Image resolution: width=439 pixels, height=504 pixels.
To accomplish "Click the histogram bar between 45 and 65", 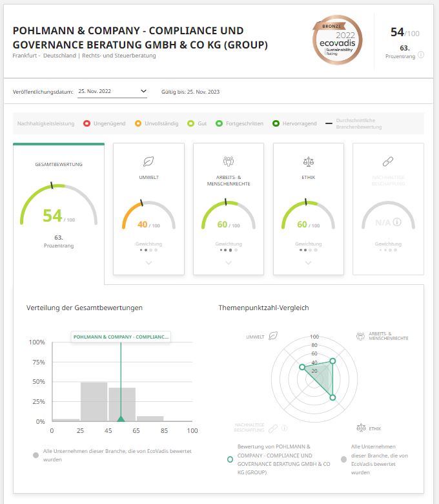I will tap(122, 404).
